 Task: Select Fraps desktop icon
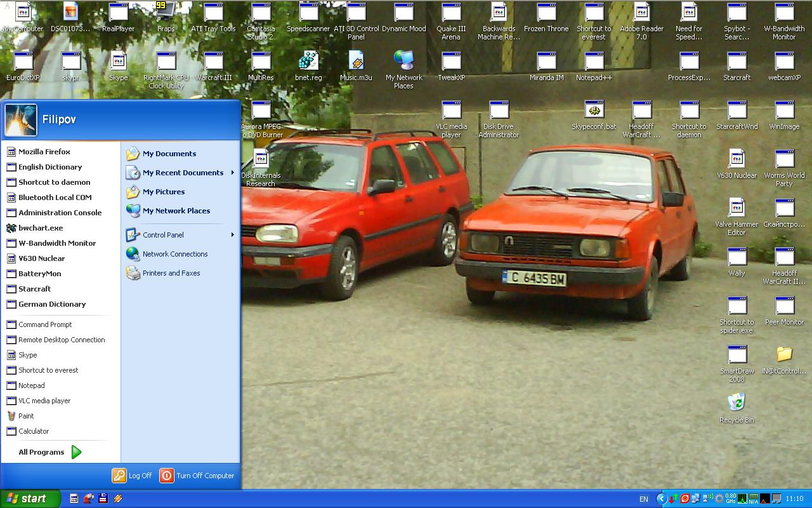[x=166, y=18]
